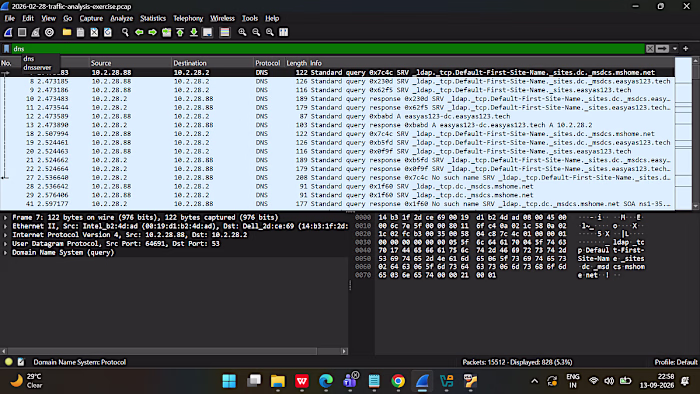Open the Tools menu

point(250,18)
